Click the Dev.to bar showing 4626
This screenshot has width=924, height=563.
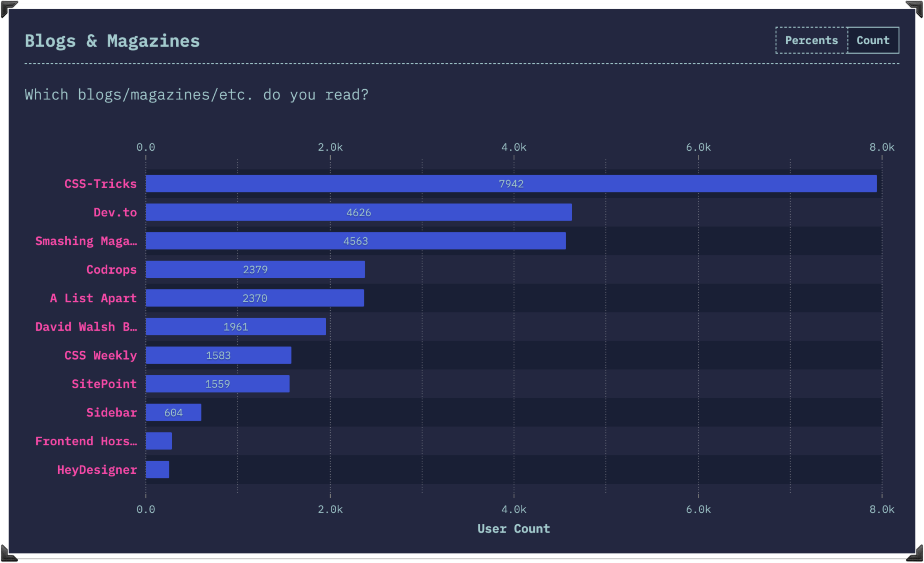[x=359, y=212]
